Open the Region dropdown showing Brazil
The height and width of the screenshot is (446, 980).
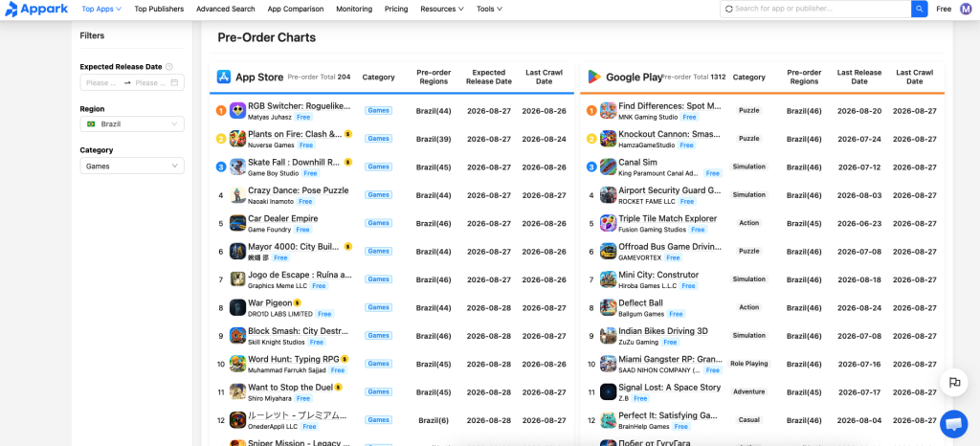[x=132, y=124]
